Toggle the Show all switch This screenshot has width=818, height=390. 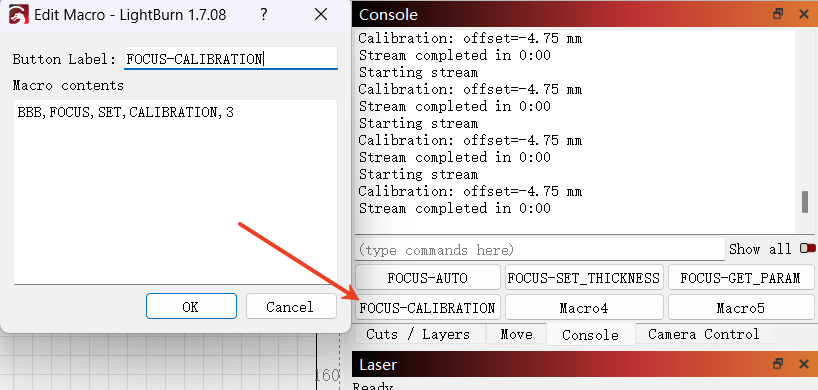coord(808,249)
